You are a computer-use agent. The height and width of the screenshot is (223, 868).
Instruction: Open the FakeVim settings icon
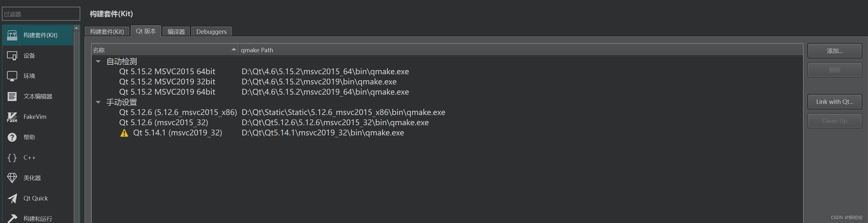12,117
